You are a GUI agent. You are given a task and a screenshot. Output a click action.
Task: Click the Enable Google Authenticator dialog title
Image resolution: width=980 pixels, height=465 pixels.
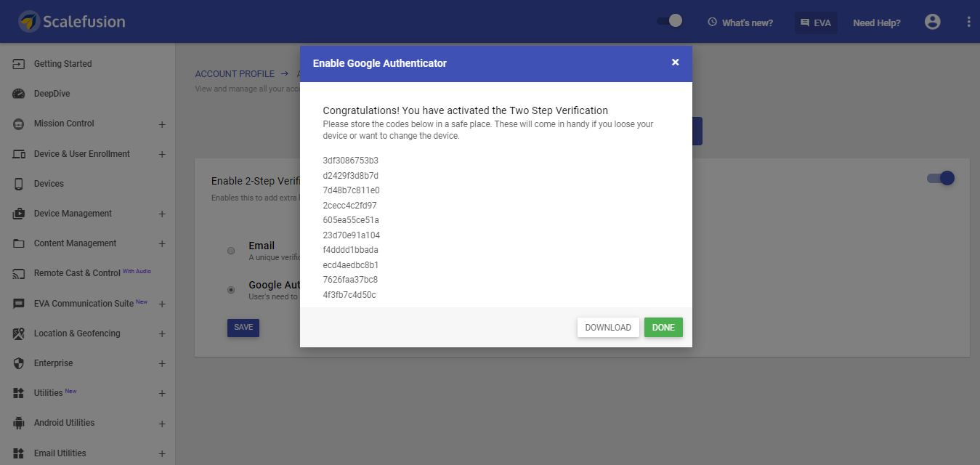(x=380, y=63)
